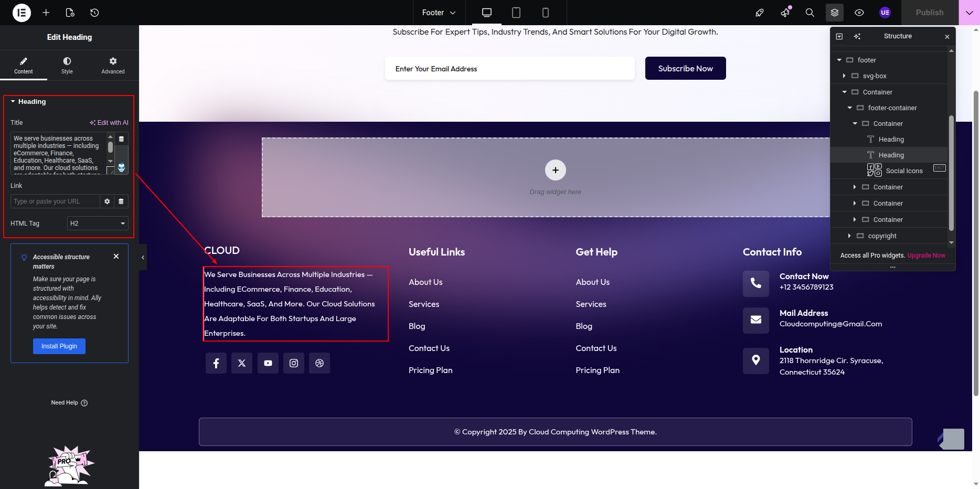Click the phone contact icon
Screen dimensions: 980x489
[x=756, y=284]
